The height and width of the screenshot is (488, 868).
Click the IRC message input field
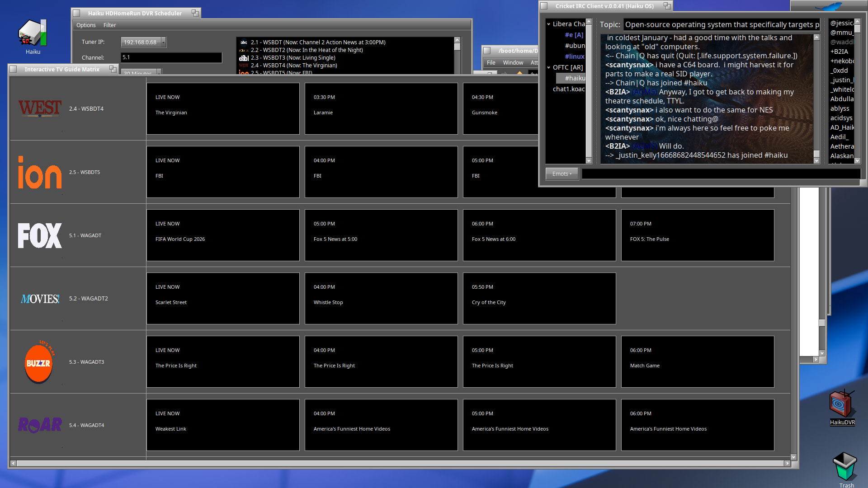pos(721,174)
